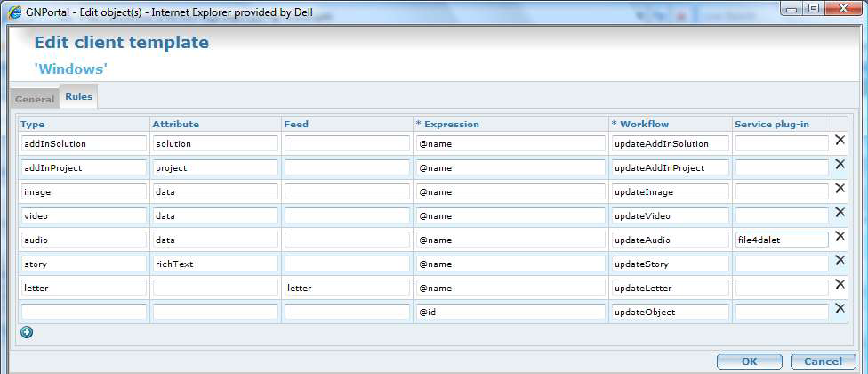Edit @name expression in letter row
The width and height of the screenshot is (868, 374).
pos(510,289)
